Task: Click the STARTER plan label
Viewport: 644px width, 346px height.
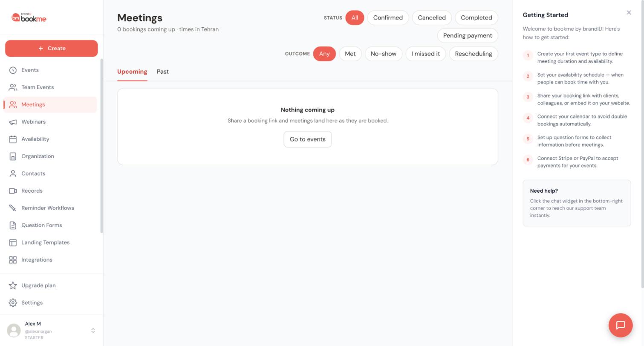Action: [34, 338]
